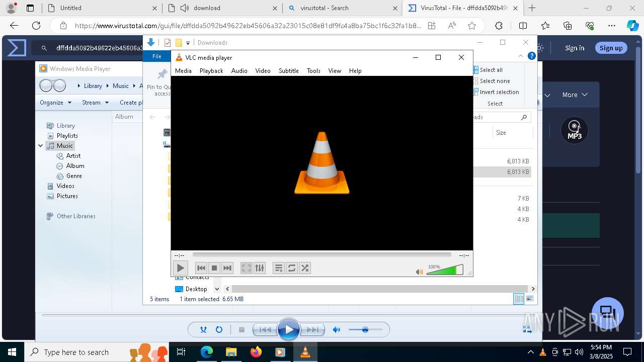Screen dimensions: 644x362
Task: Refresh the Edge browser page
Action: 36,26
